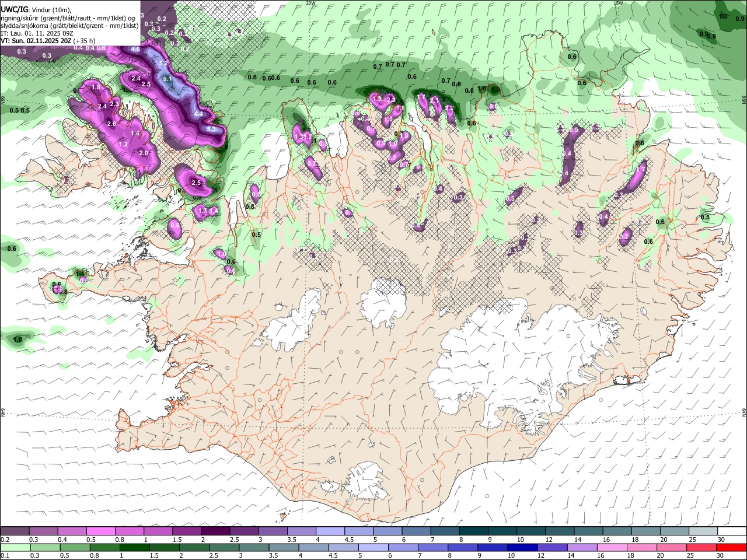The image size is (747, 560).
Task: Pick the bright pink 0.5 swatch in top legend
Action: click(x=100, y=531)
